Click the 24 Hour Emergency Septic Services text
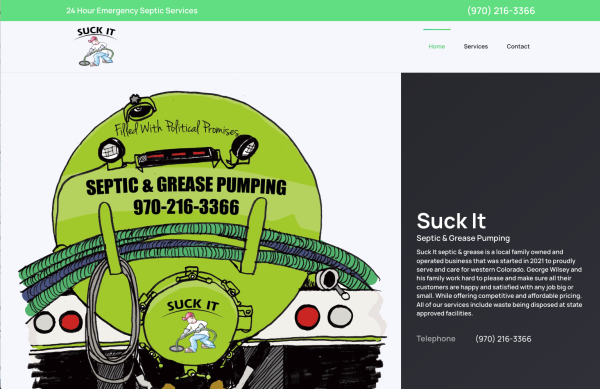The height and width of the screenshot is (389, 600). (x=132, y=11)
